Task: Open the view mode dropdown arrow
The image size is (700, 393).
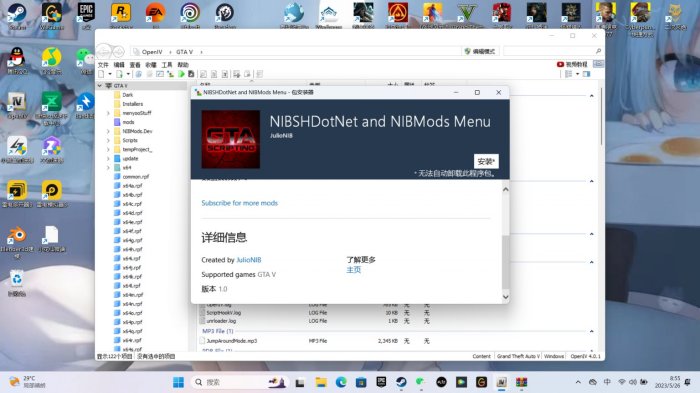Action: (577, 74)
